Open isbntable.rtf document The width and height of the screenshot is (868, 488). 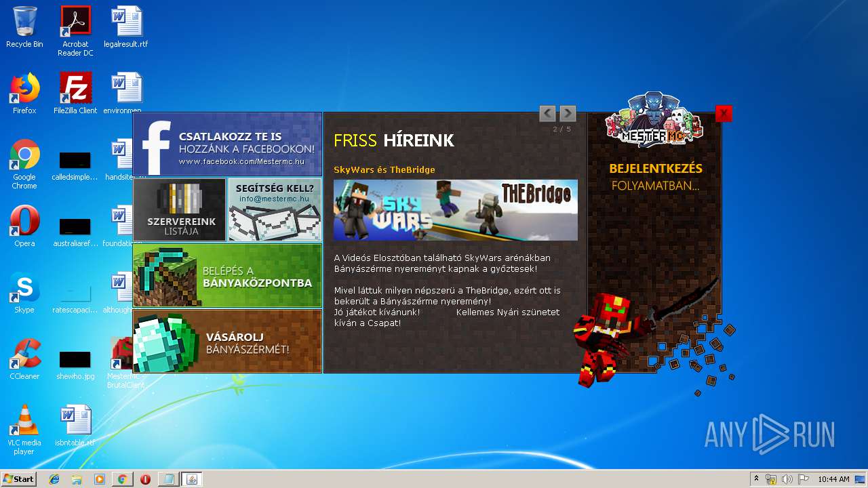point(75,426)
